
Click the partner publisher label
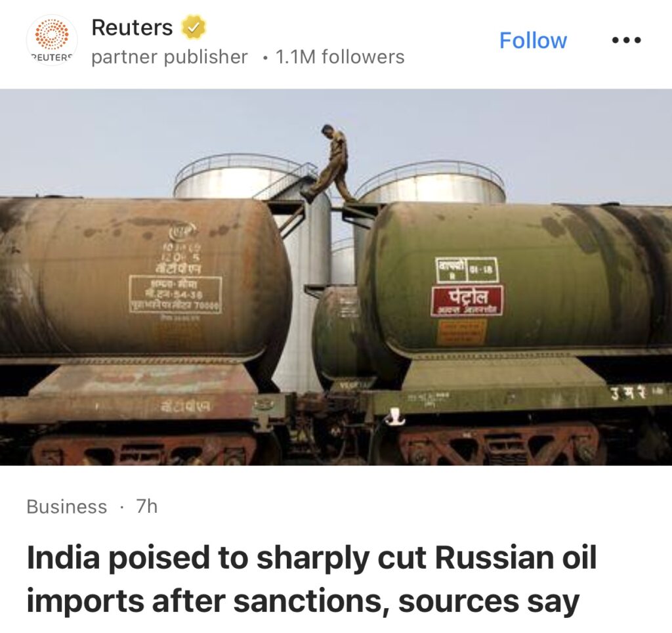[170, 57]
